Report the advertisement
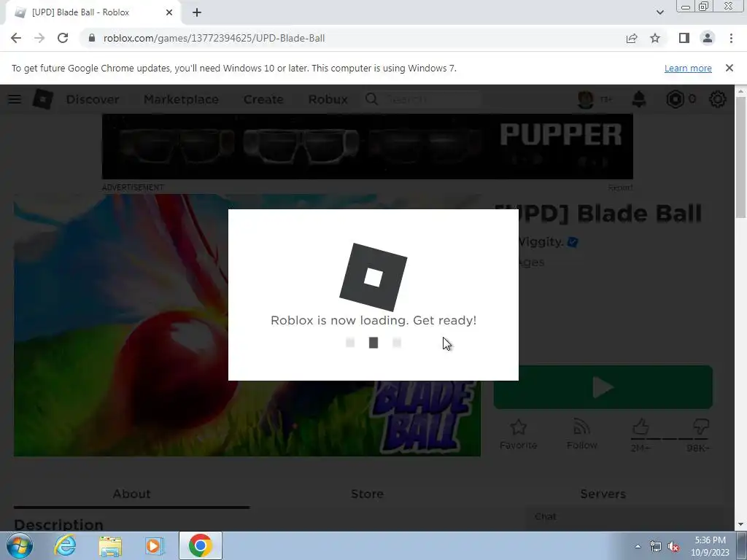The image size is (747, 560). (x=620, y=187)
